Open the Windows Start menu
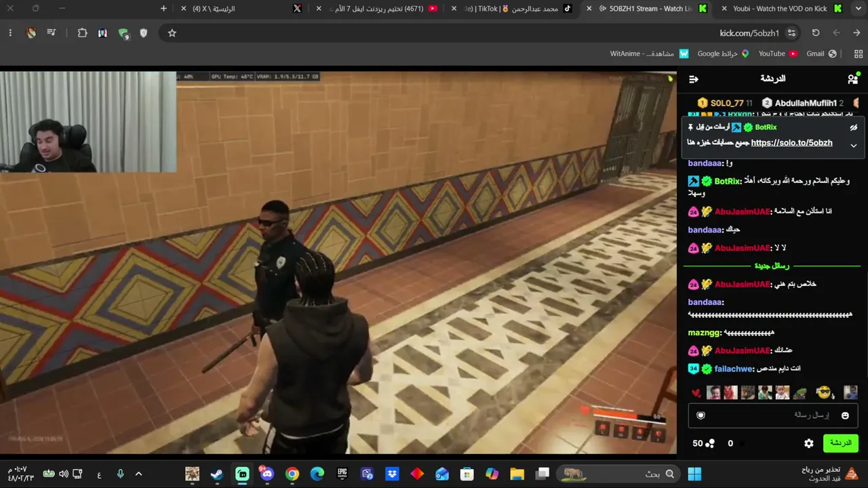Image resolution: width=868 pixels, height=488 pixels. (x=694, y=474)
